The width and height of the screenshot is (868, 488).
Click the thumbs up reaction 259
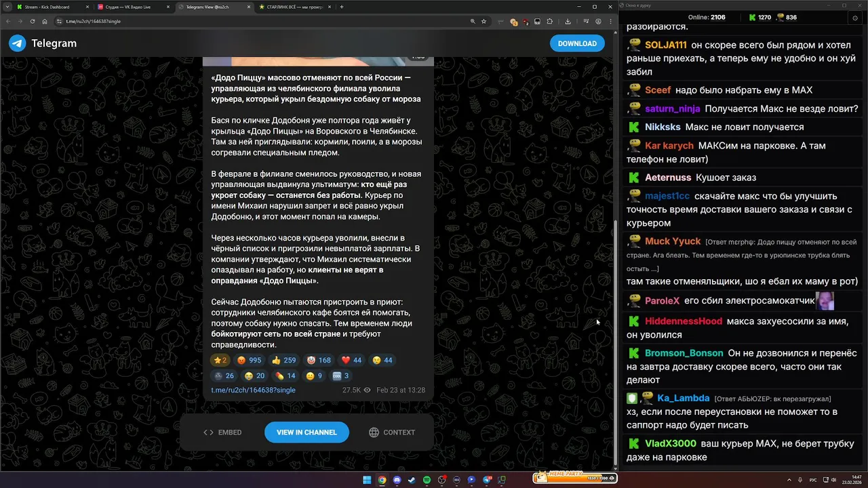coord(284,361)
